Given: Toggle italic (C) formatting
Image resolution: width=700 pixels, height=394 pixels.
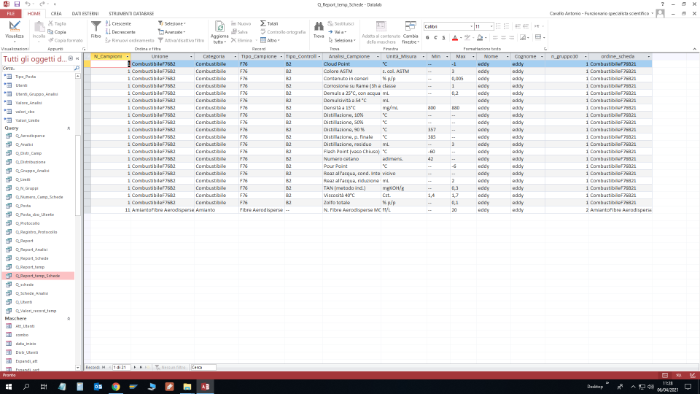Looking at the screenshot, I should tap(436, 38).
